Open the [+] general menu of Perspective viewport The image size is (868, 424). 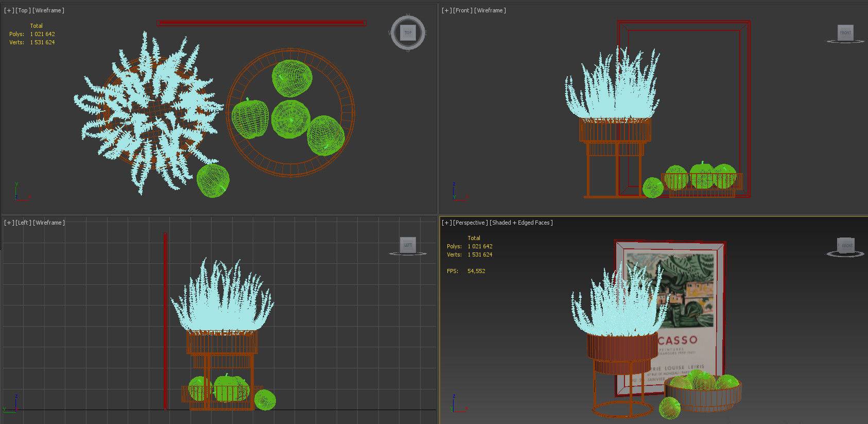[447, 223]
